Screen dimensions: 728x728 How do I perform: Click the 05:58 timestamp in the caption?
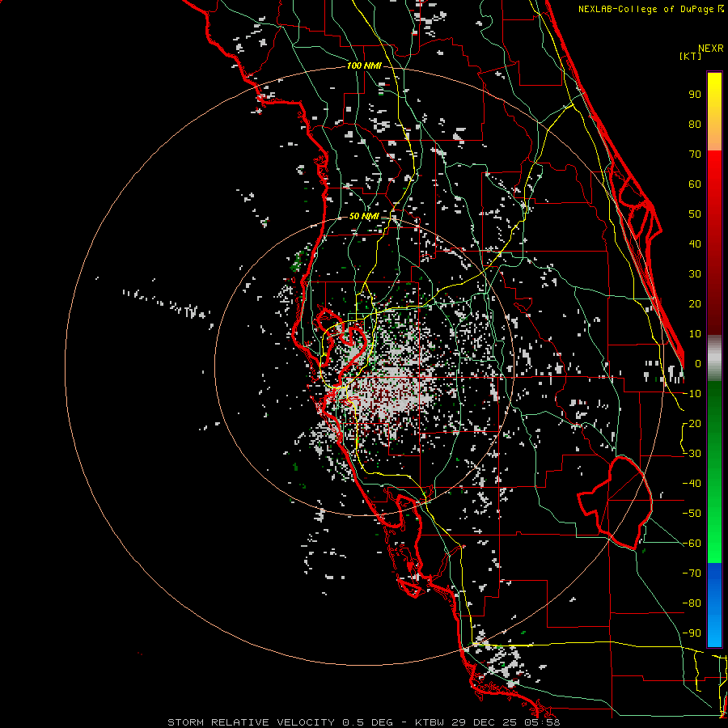pyautogui.click(x=542, y=722)
